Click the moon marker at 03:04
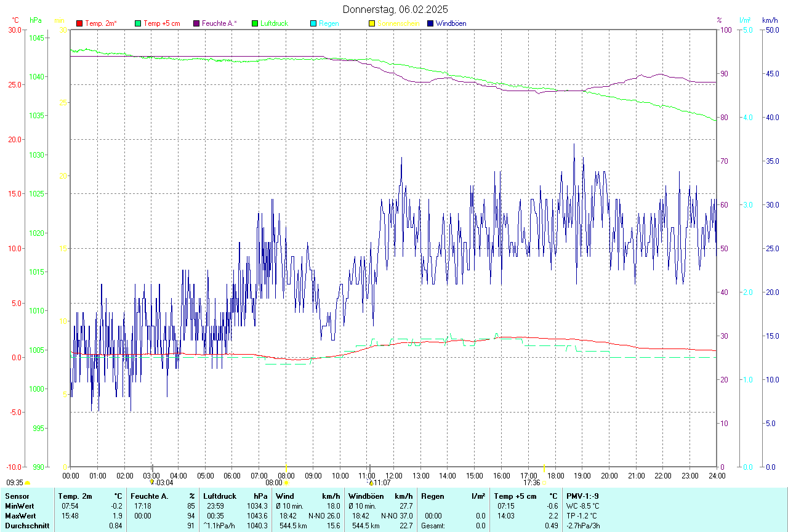 point(151,483)
